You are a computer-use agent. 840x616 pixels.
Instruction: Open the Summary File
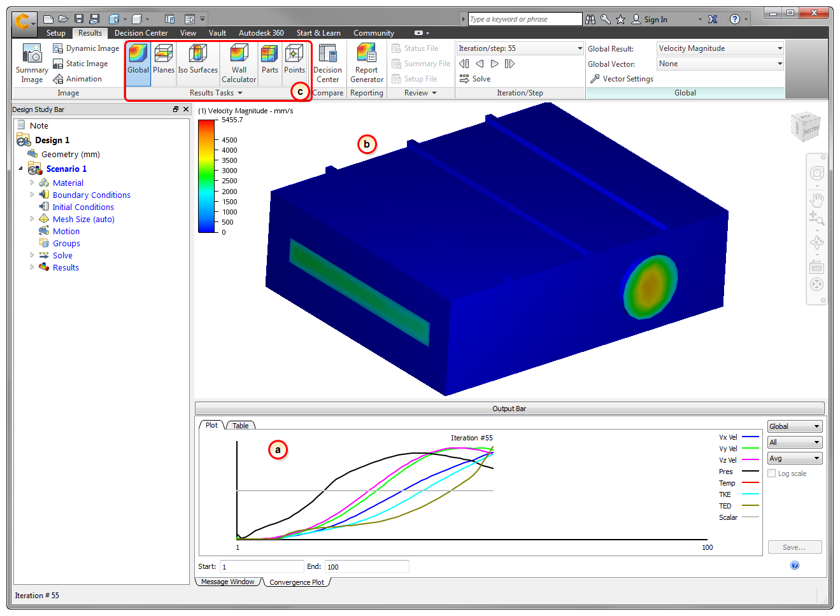click(x=420, y=64)
